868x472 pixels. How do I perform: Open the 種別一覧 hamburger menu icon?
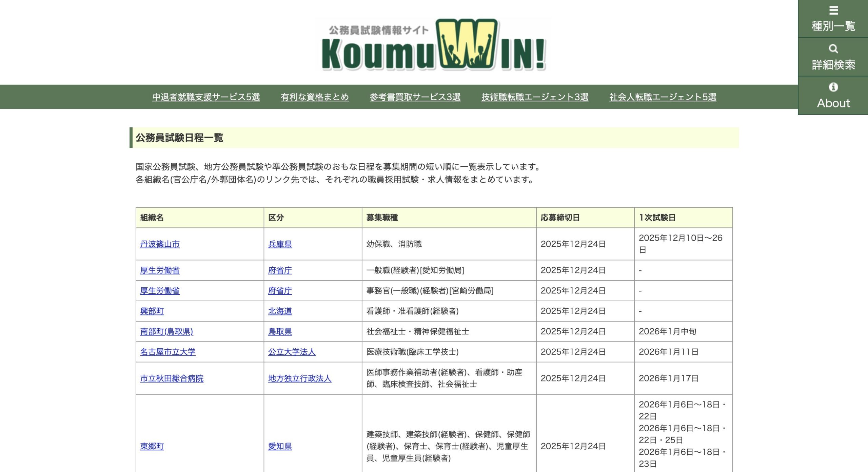coord(833,11)
